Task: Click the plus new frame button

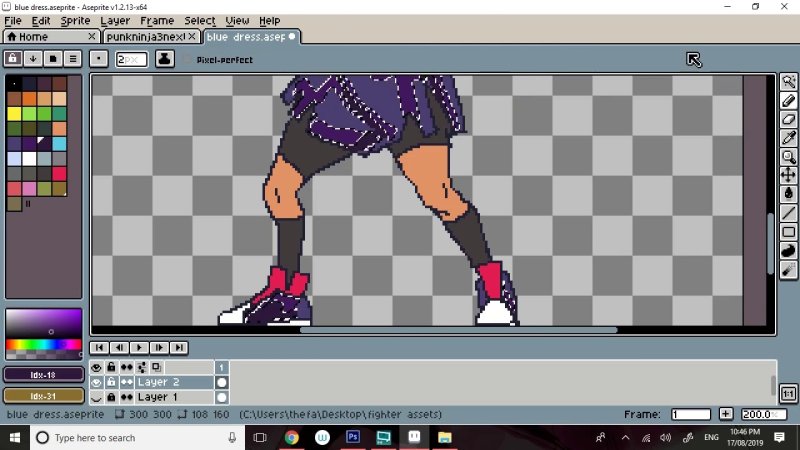Action: coord(726,414)
